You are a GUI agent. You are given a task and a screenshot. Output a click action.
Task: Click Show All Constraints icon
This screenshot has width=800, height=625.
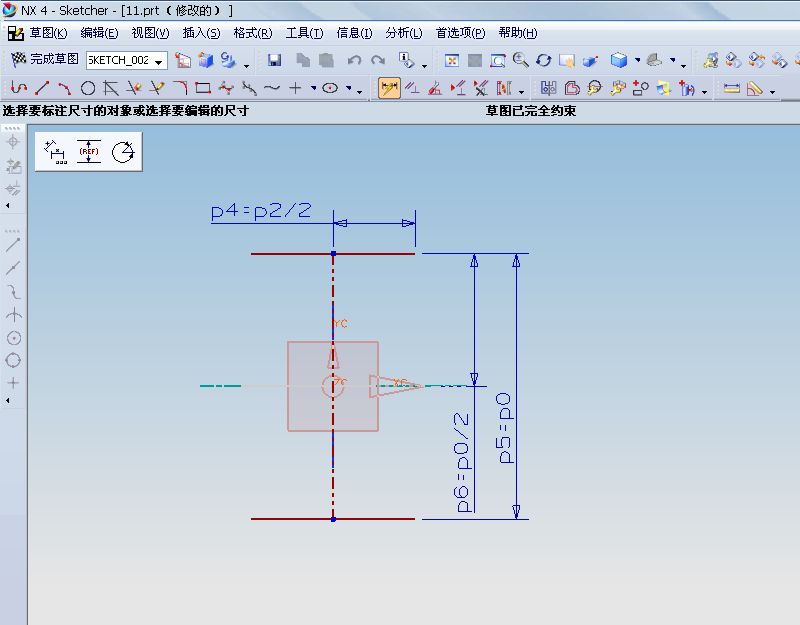[x=458, y=88]
